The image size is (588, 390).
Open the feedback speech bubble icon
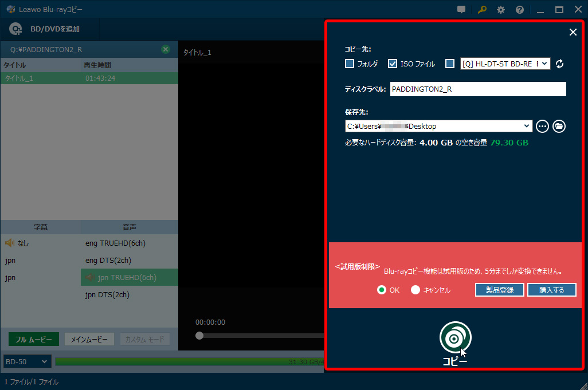(462, 10)
